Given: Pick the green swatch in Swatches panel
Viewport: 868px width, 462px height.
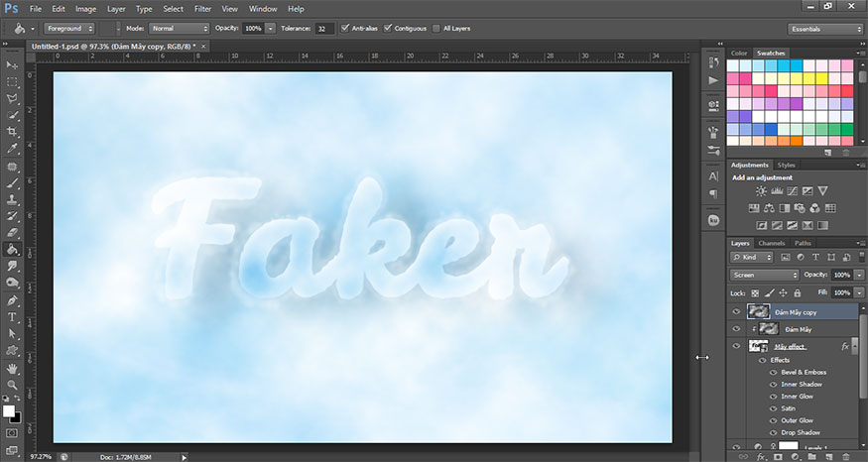Looking at the screenshot, I should (847, 130).
